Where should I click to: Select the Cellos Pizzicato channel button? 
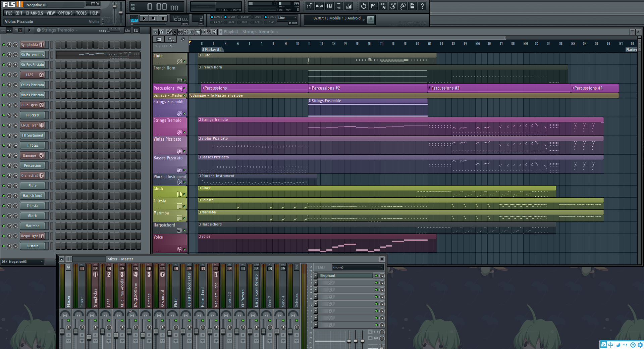pyautogui.click(x=33, y=85)
